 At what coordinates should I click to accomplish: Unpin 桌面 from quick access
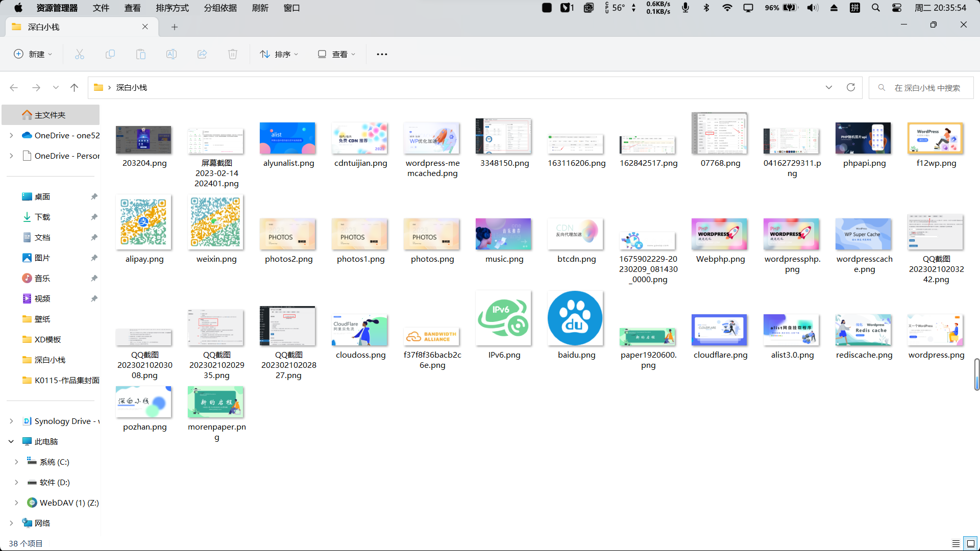click(x=94, y=196)
